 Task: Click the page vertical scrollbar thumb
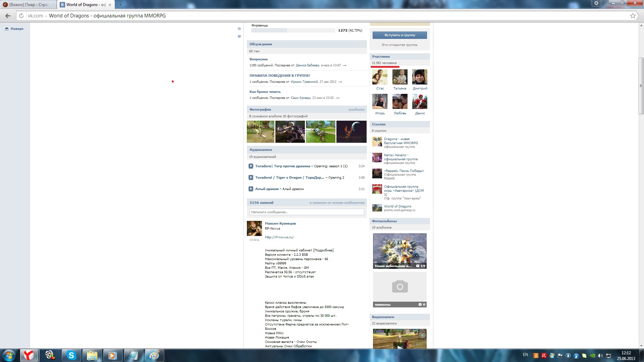point(641,86)
